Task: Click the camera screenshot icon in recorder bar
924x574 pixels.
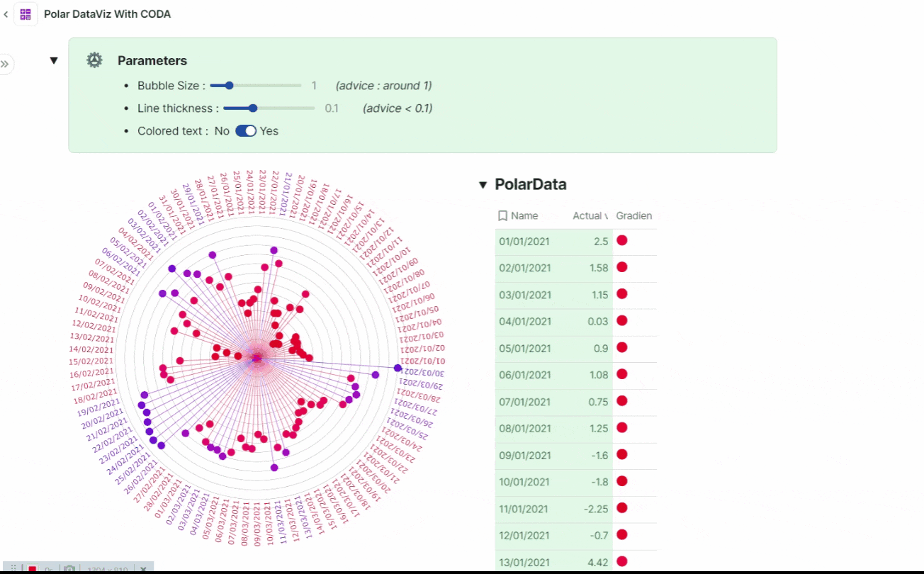Action: point(69,569)
